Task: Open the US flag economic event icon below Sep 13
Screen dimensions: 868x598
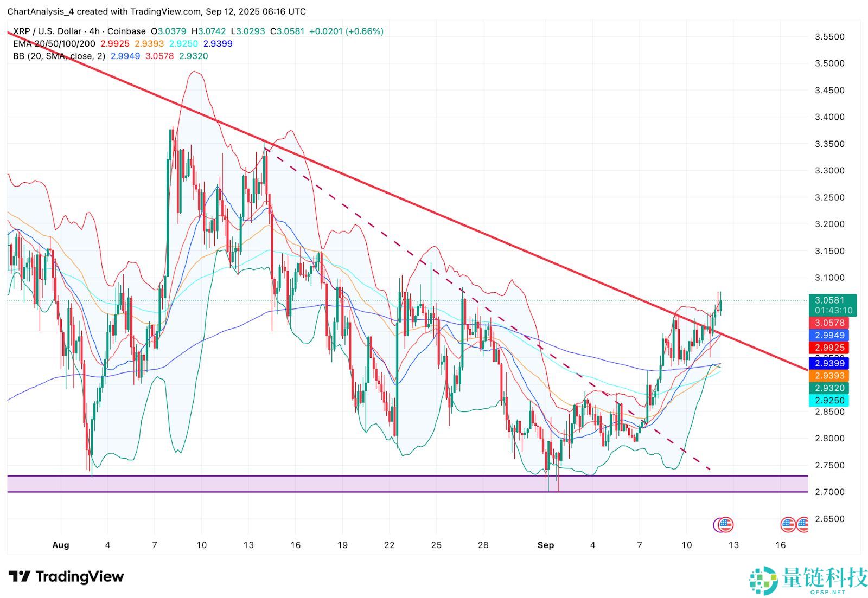Action: pyautogui.click(x=725, y=525)
